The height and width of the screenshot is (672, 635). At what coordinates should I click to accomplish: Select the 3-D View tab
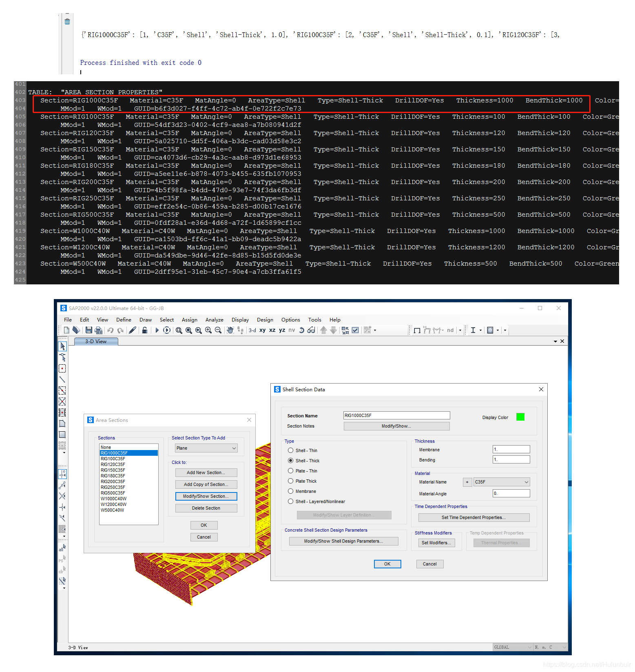96,342
